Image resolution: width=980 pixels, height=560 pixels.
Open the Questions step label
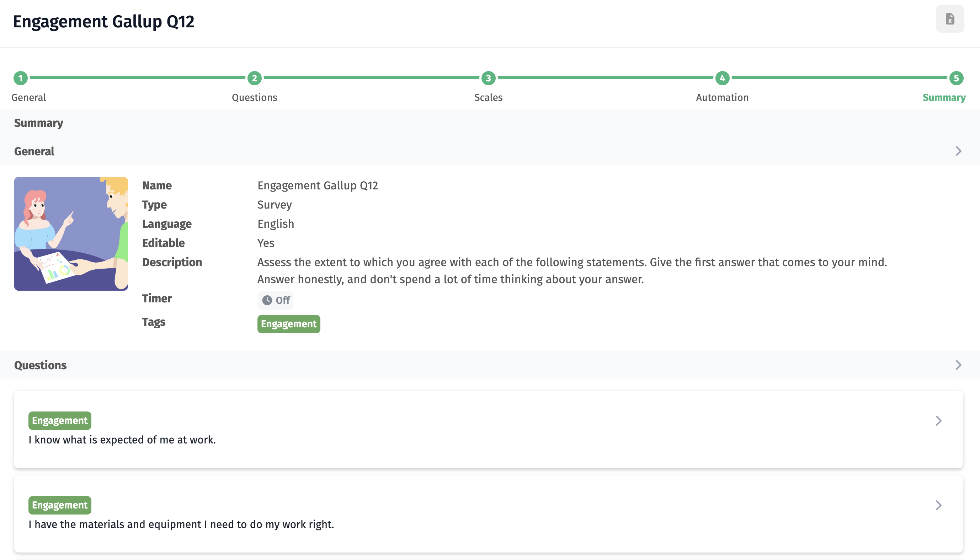[254, 97]
